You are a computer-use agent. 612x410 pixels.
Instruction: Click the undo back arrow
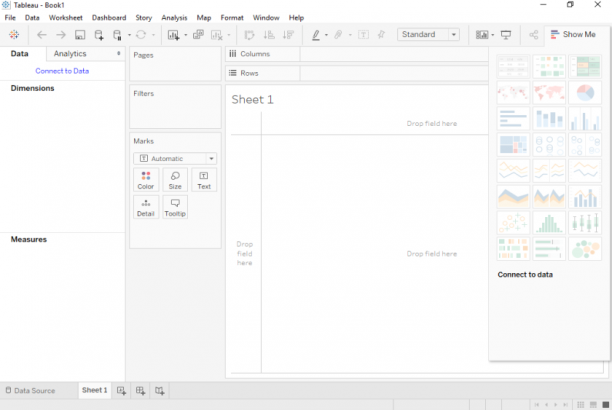41,35
